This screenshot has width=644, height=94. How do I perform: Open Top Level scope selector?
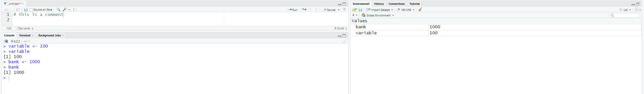pos(25,28)
